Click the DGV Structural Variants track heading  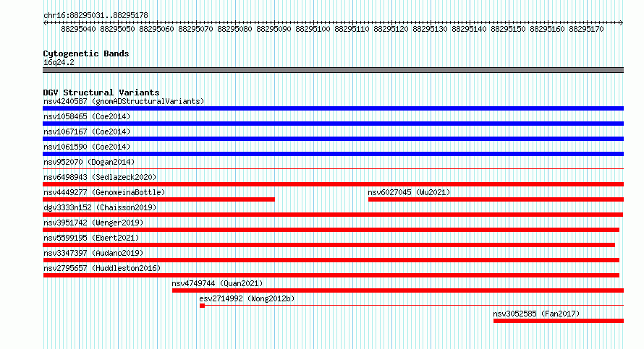point(101,92)
